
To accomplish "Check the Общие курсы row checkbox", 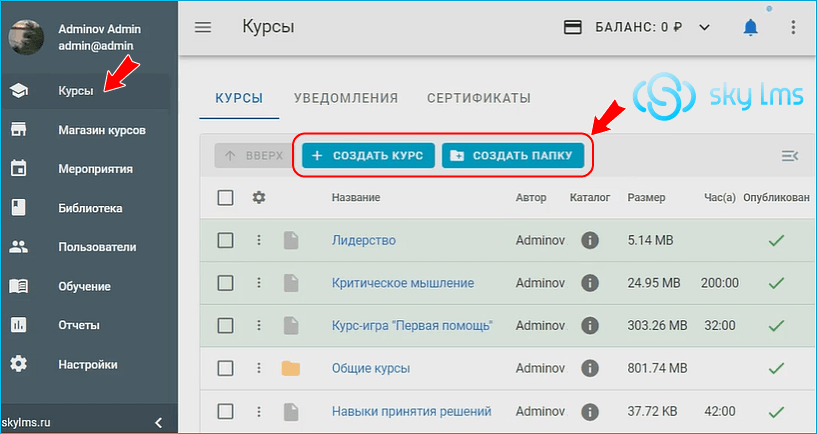I will pos(225,368).
